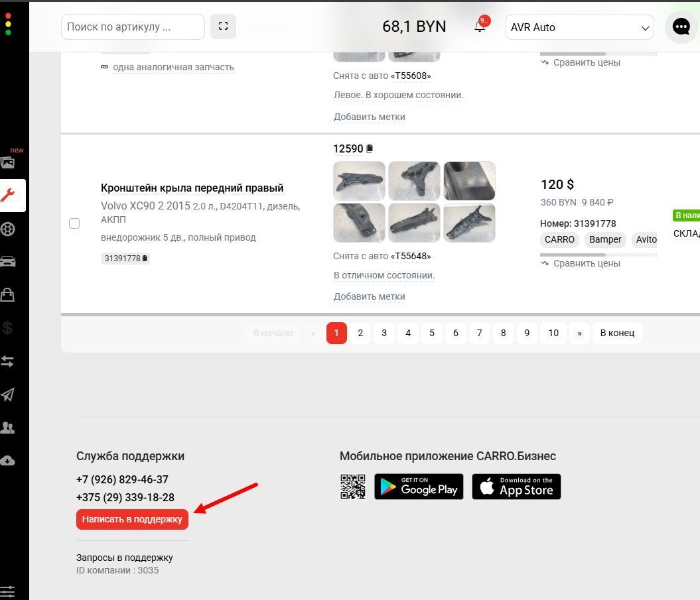Image resolution: width=700 pixels, height=600 pixels.
Task: Open the chat bubble icon
Action: [x=681, y=27]
